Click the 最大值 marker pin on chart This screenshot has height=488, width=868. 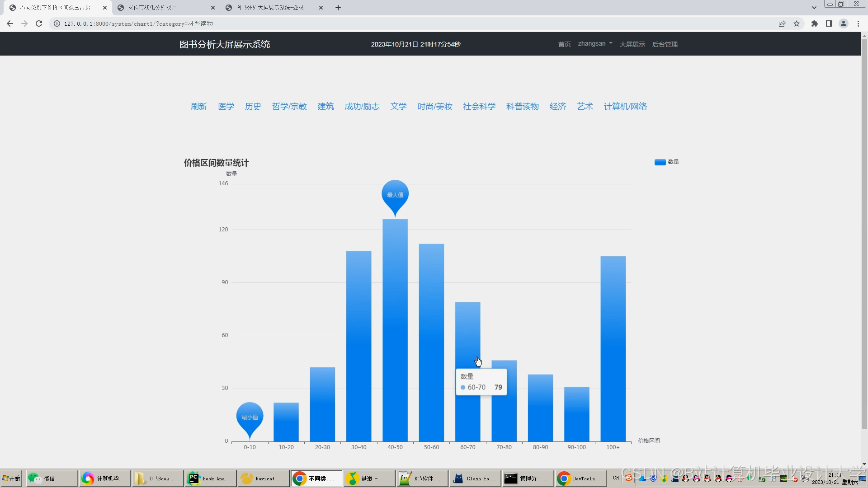pos(395,195)
